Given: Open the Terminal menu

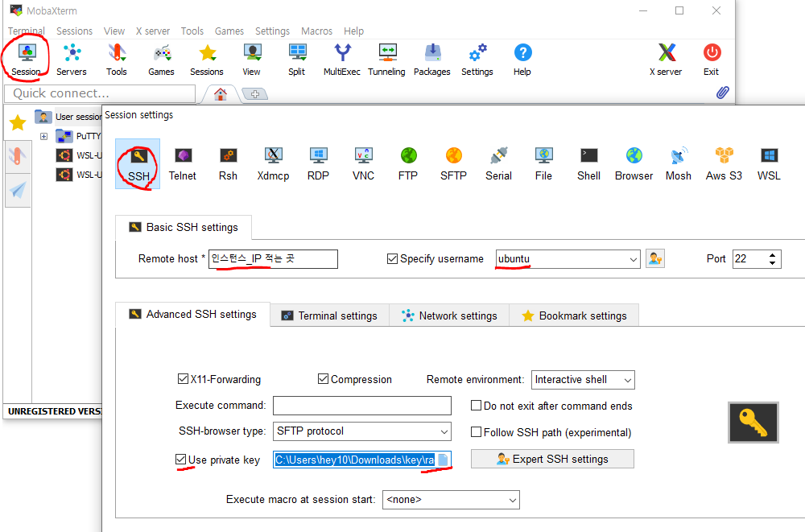Looking at the screenshot, I should pyautogui.click(x=27, y=31).
